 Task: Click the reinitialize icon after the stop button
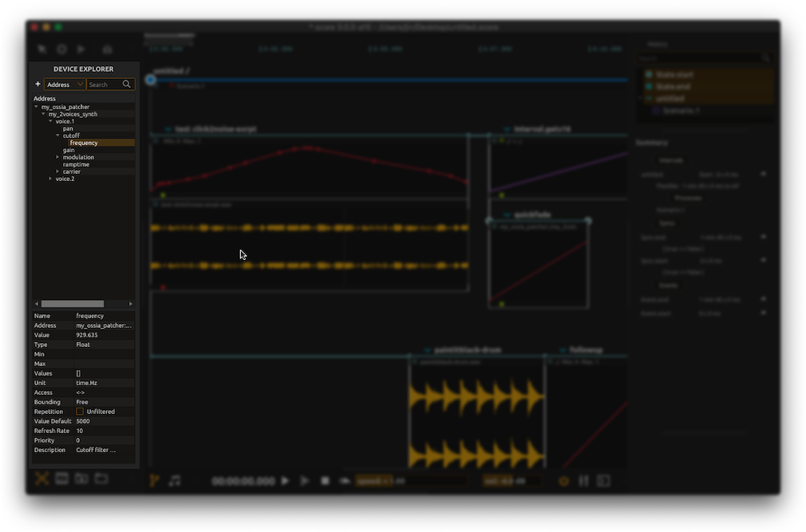coord(345,481)
